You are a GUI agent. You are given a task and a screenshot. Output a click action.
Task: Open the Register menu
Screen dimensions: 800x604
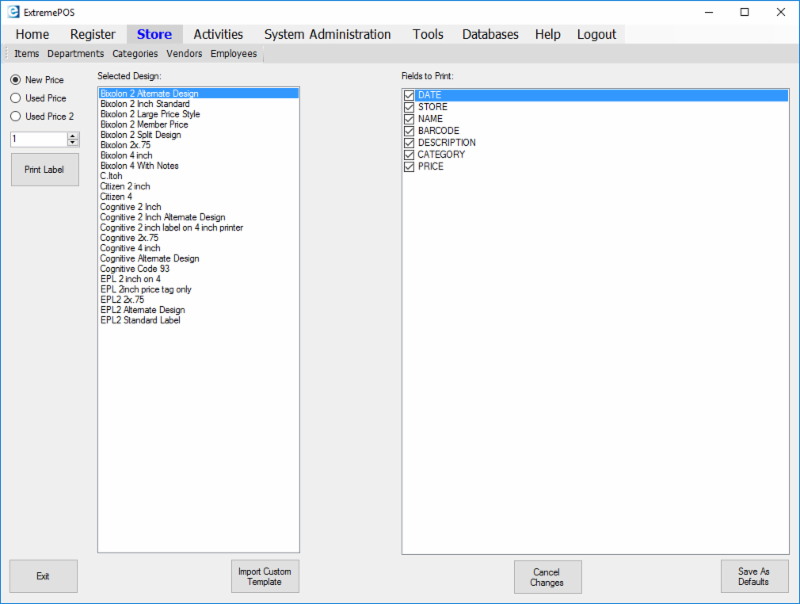93,34
